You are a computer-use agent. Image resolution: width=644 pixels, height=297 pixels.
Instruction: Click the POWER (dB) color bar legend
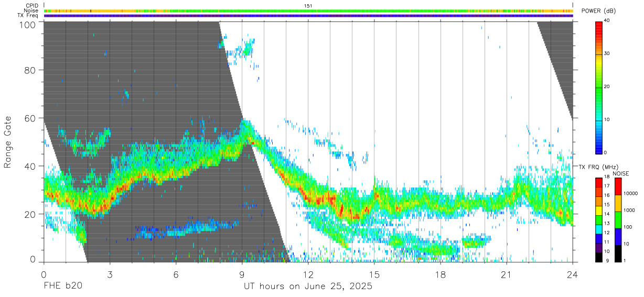click(x=598, y=87)
